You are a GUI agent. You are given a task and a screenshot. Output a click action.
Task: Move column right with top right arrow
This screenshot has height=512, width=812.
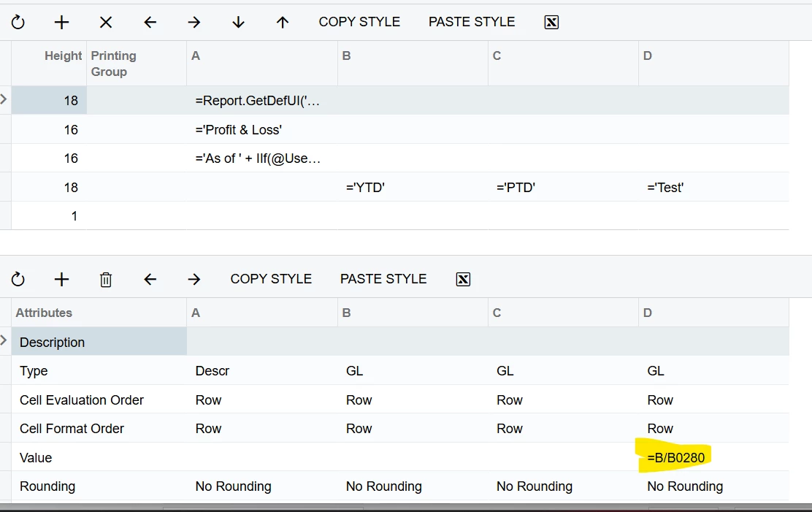coord(194,23)
